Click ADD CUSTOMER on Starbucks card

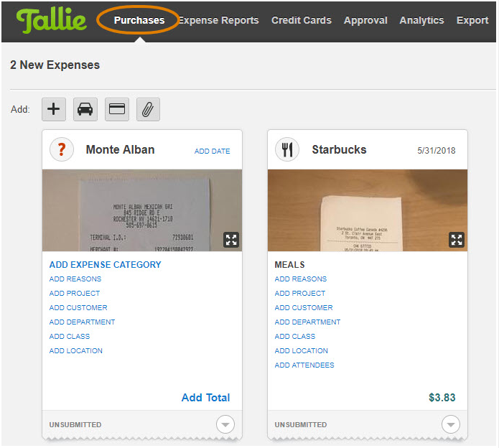pyautogui.click(x=303, y=308)
